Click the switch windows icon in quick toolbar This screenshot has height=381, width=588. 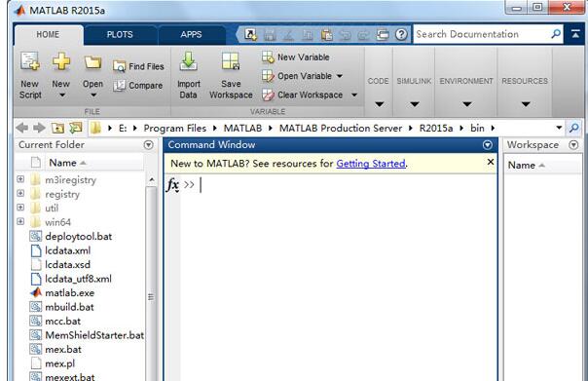pos(383,35)
